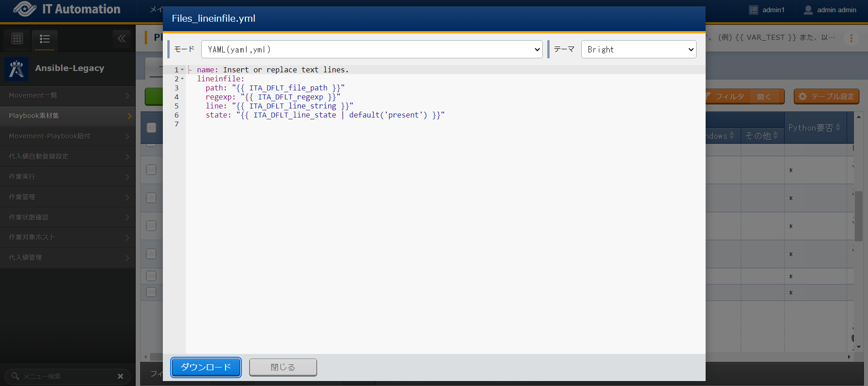Screen dimensions: 868x386
Task: Open Ansible-Legacy menu header
Action: pyautogui.click(x=68, y=69)
